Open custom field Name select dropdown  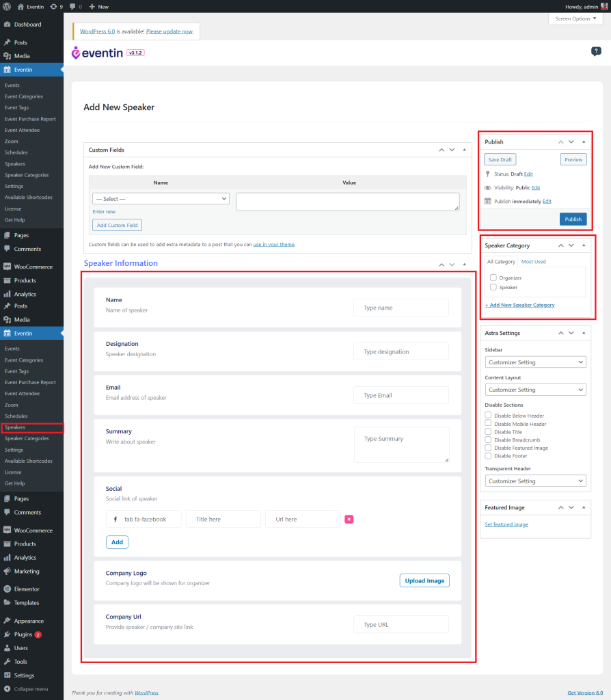(x=161, y=199)
